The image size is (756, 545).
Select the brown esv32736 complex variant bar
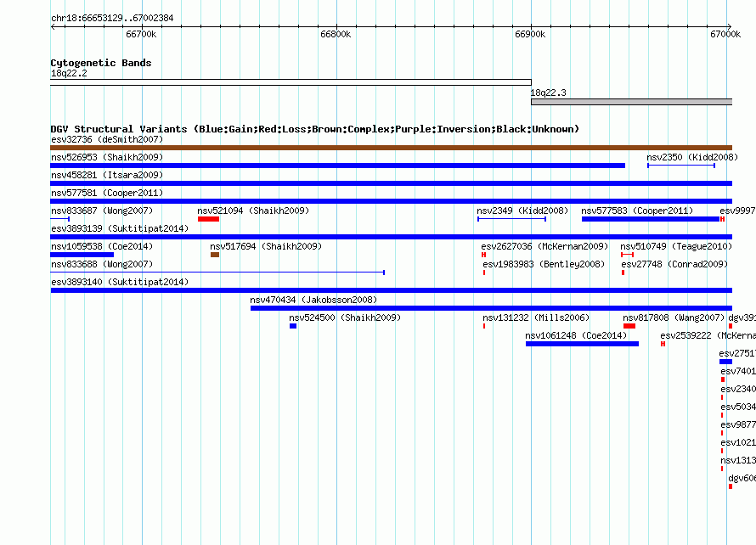(391, 148)
